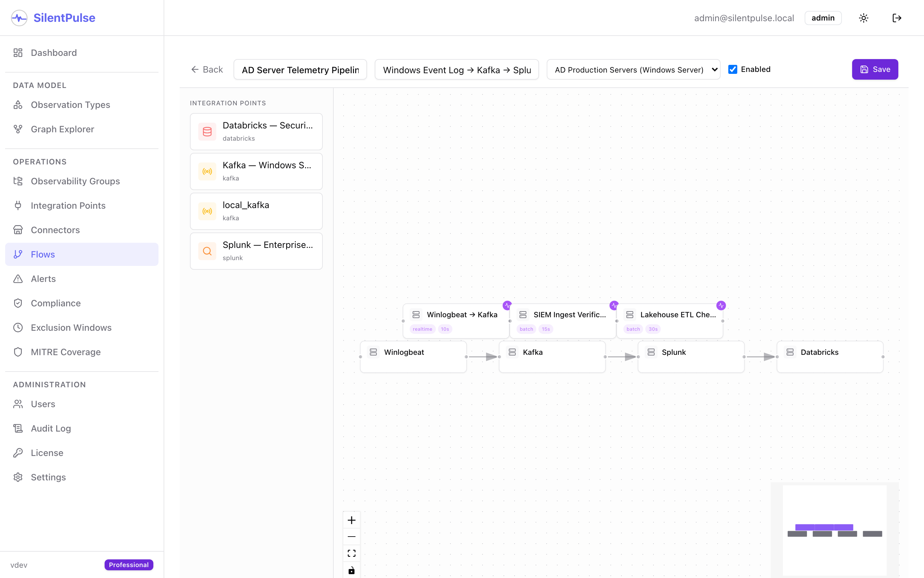Open Settings page
Screen dimensions: 924x578
(82, 477)
